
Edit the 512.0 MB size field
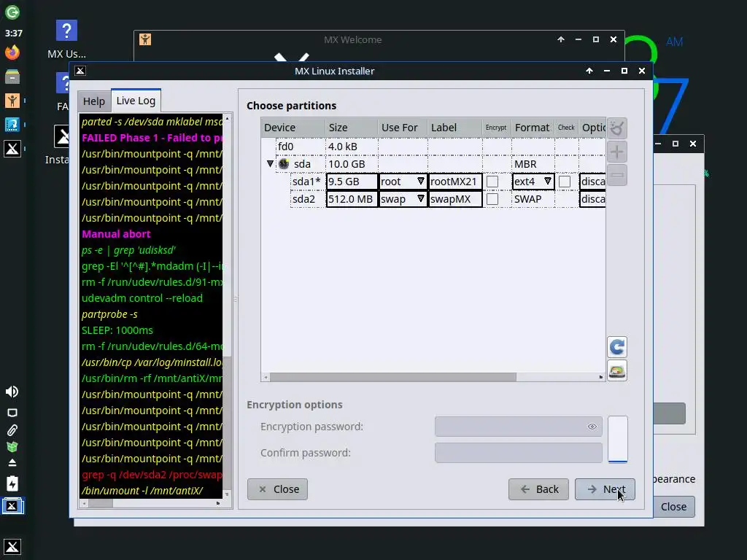[x=352, y=199]
